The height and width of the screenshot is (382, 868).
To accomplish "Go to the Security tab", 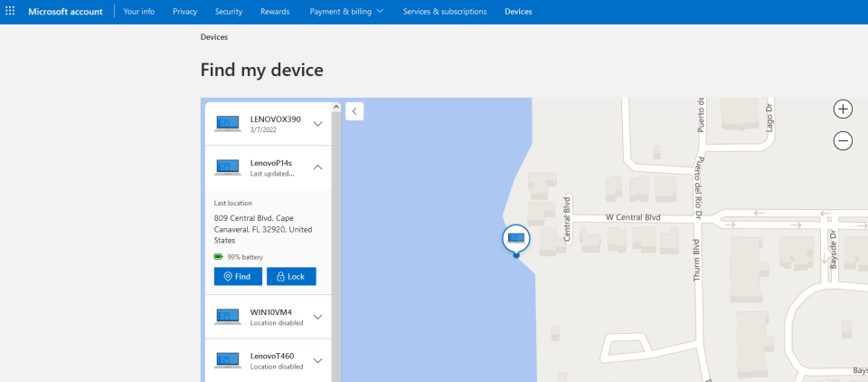I will point(228,11).
